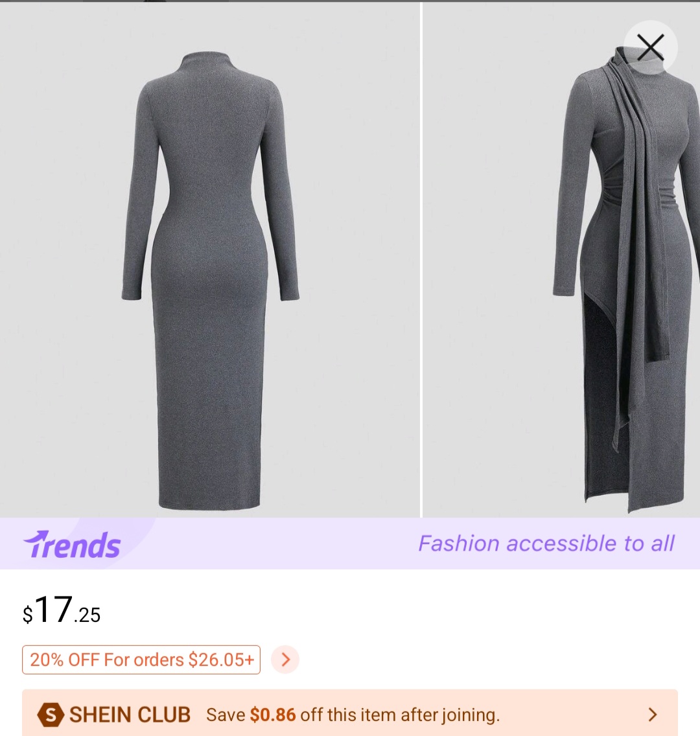Open the front-view dress with scarf photo
The image size is (700, 736).
tap(561, 260)
